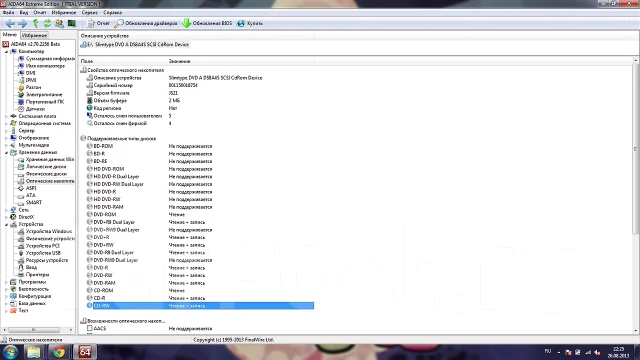Select IPMI in the tree

click(x=31, y=80)
